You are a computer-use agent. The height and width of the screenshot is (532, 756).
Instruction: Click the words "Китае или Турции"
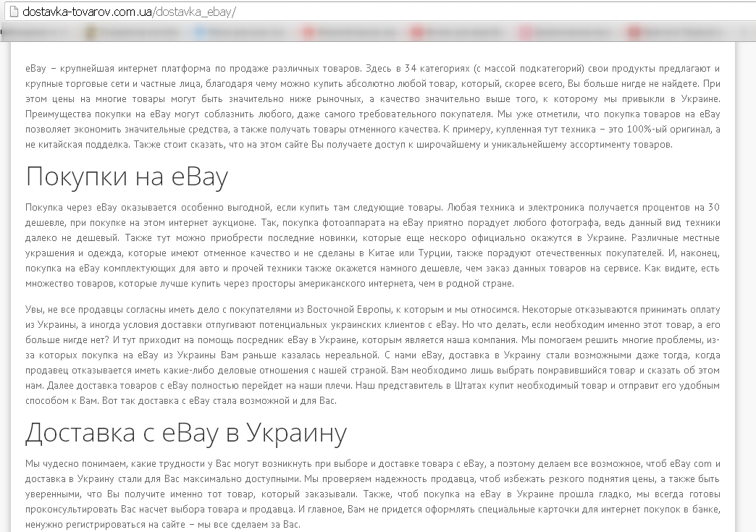[410, 253]
